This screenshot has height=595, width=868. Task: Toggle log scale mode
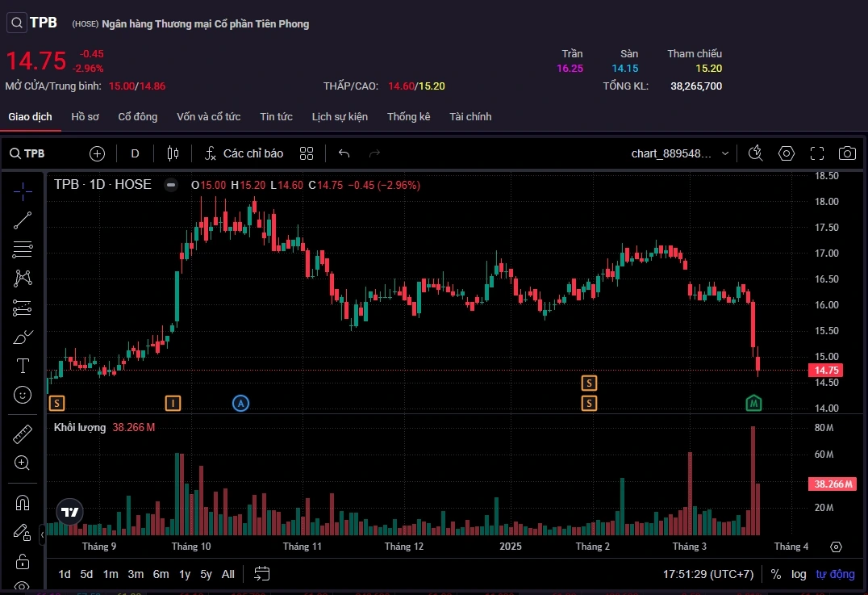(x=799, y=575)
